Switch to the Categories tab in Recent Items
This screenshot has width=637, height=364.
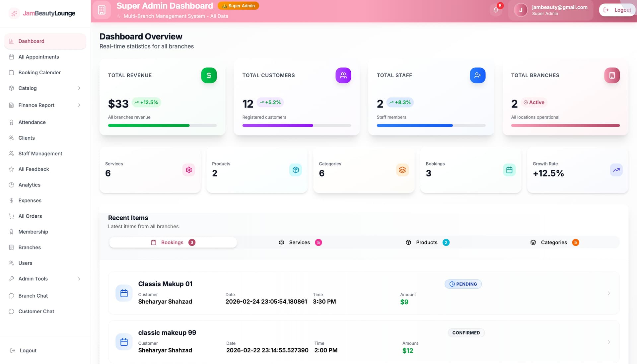[554, 242]
